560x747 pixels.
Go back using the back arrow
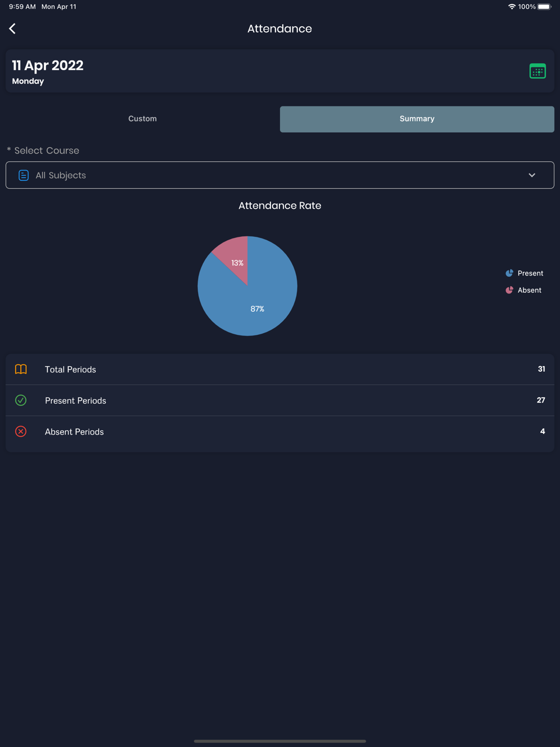tap(12, 29)
